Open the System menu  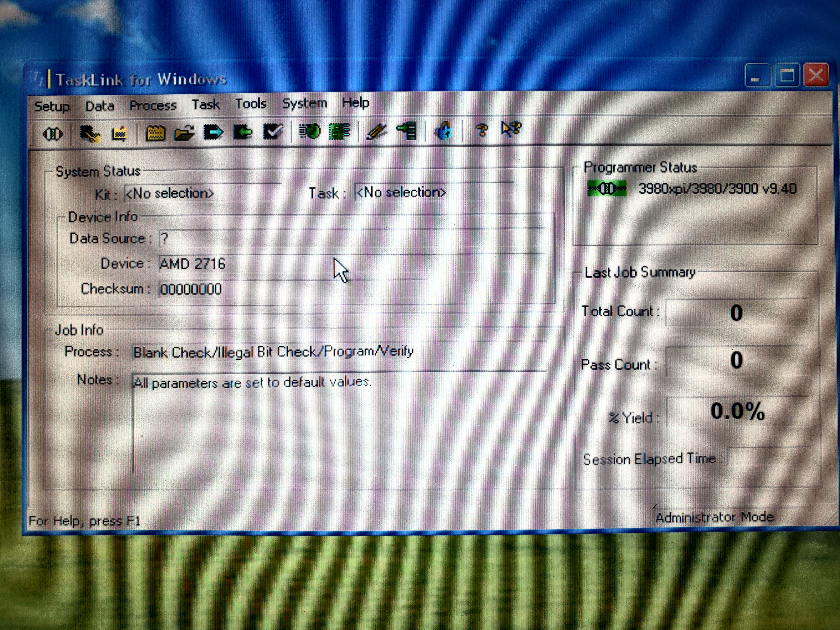304,103
